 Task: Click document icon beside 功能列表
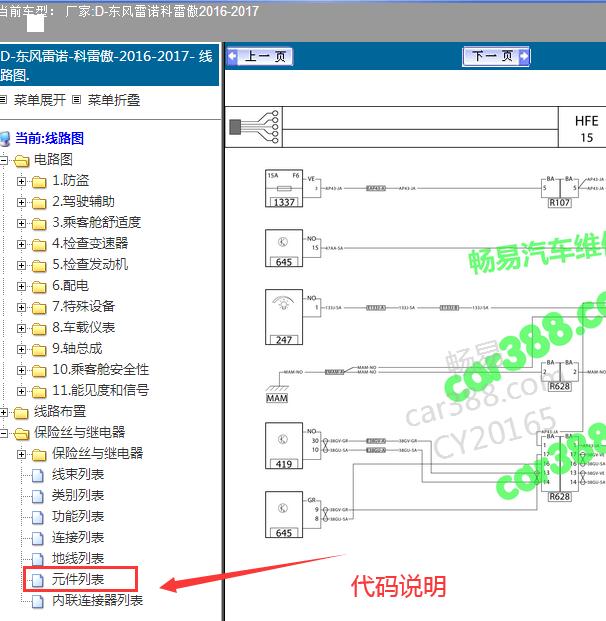pos(38,517)
